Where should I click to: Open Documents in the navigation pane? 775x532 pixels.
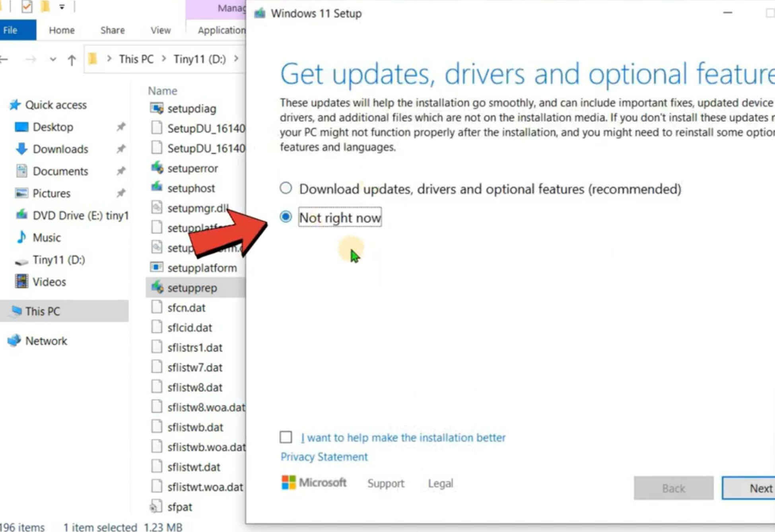tap(60, 171)
